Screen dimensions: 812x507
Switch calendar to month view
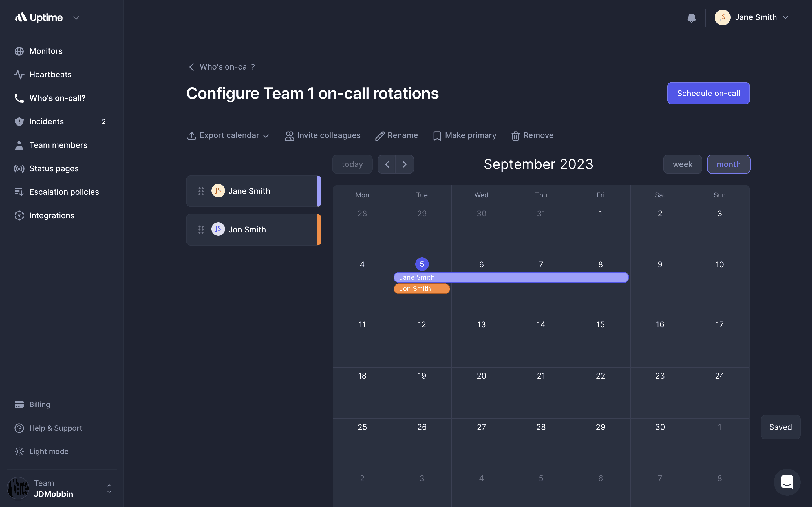tap(729, 164)
